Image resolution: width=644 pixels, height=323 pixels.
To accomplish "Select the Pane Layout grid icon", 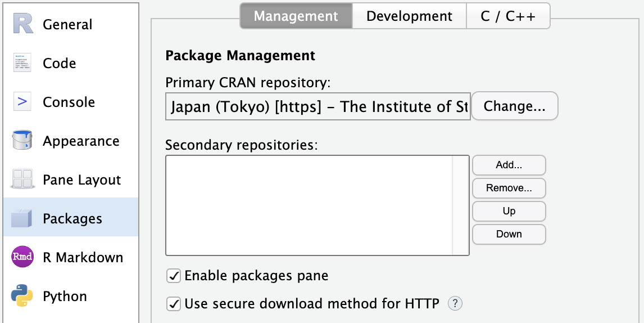I will 22,180.
